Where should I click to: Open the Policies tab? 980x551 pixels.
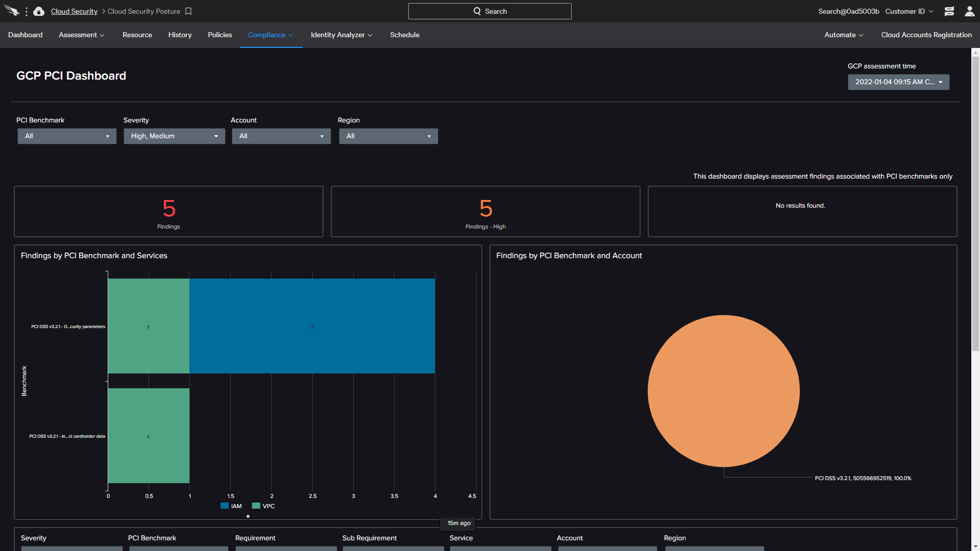click(220, 35)
